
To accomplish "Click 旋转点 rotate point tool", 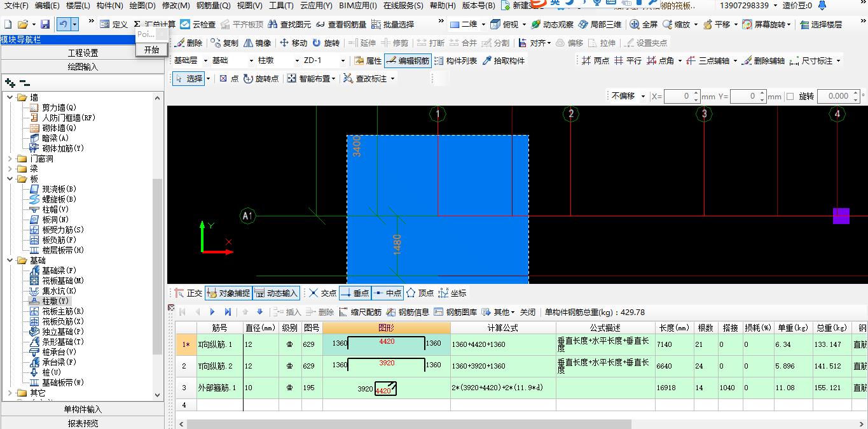I will (261, 78).
